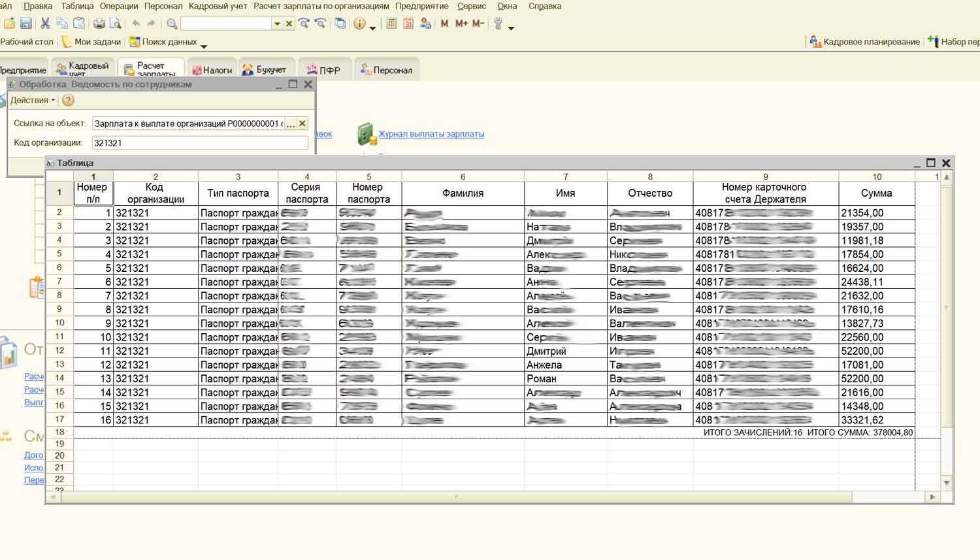The image size is (980, 560).
Task: Click the magnifier search icon in toolbar
Action: tap(172, 24)
